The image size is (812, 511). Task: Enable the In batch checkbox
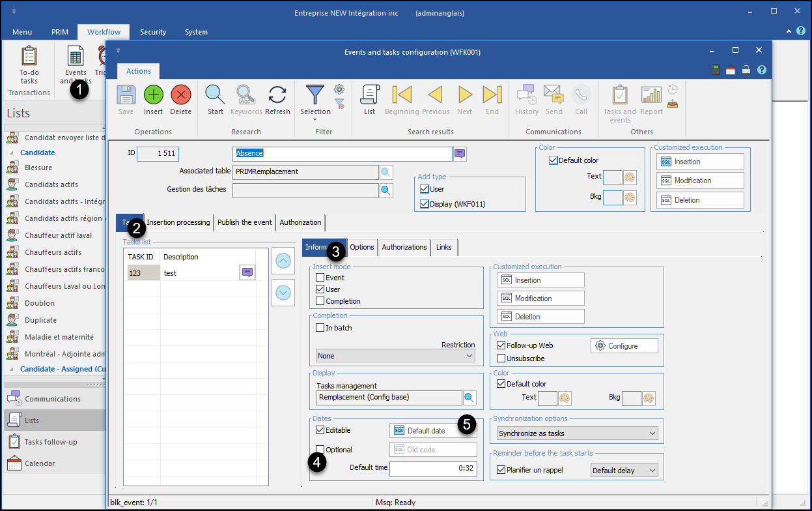pyautogui.click(x=320, y=328)
